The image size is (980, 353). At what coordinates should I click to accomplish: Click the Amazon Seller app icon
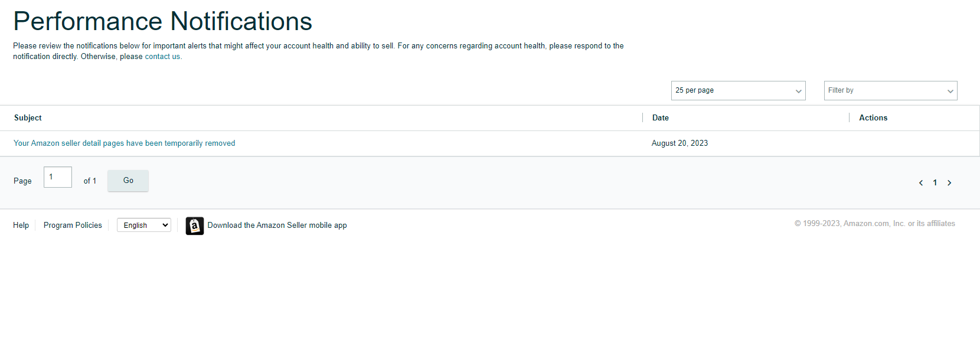[195, 225]
